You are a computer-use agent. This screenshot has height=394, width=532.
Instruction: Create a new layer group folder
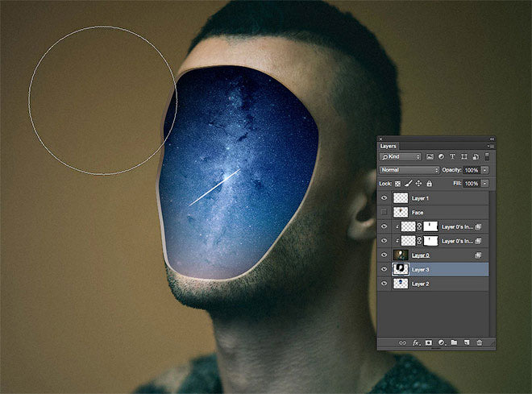[x=454, y=342]
